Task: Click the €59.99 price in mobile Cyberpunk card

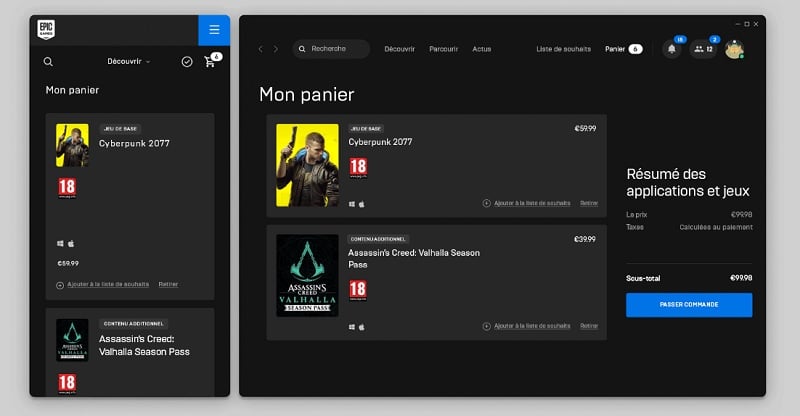Action: click(68, 263)
